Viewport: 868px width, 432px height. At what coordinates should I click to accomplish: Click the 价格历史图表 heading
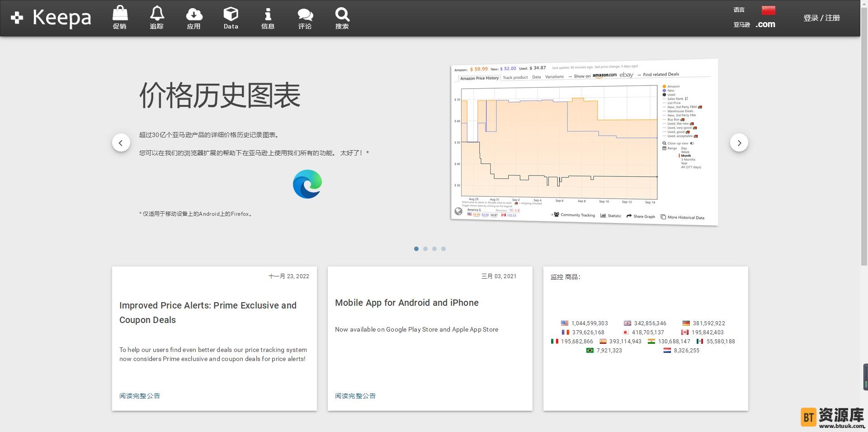[x=220, y=95]
